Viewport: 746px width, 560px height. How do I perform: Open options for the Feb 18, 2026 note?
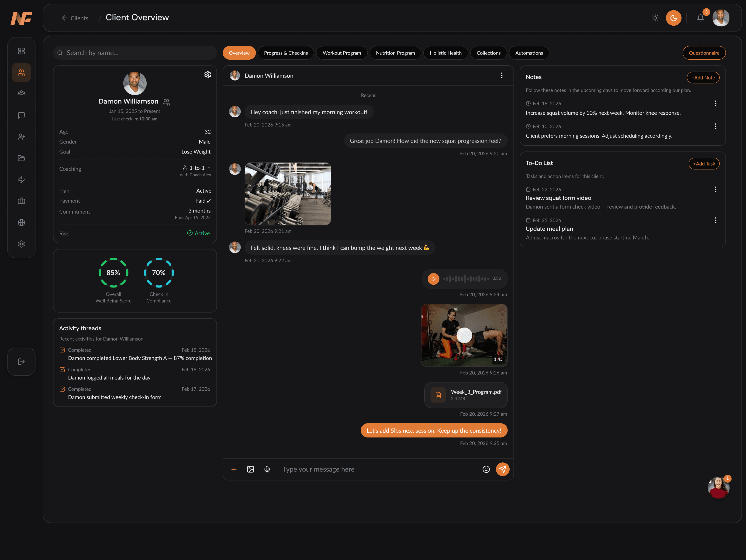click(715, 103)
